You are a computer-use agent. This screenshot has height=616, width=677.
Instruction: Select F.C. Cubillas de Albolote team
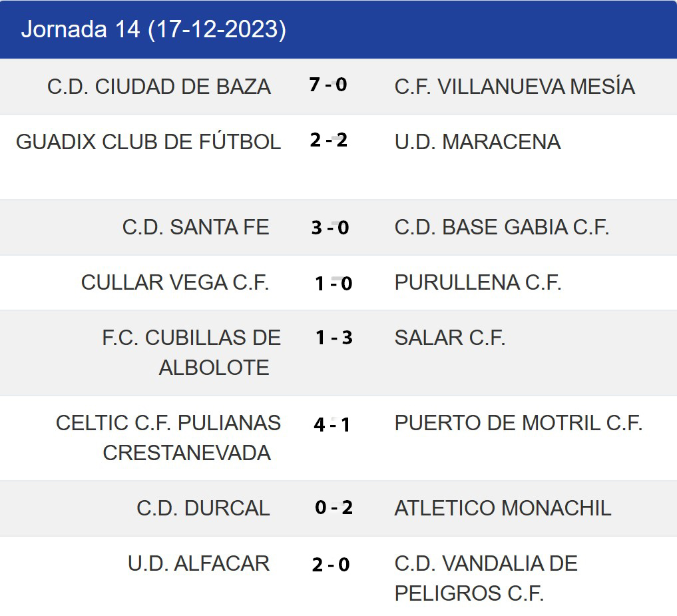192,352
